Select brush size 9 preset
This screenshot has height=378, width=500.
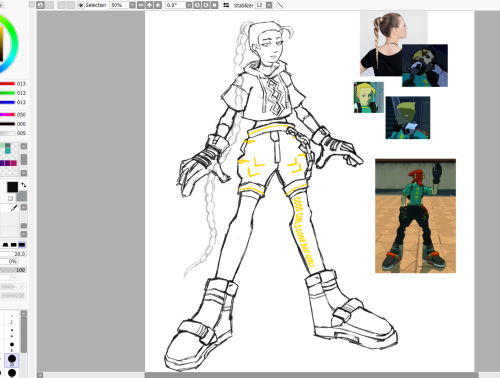click(12, 346)
